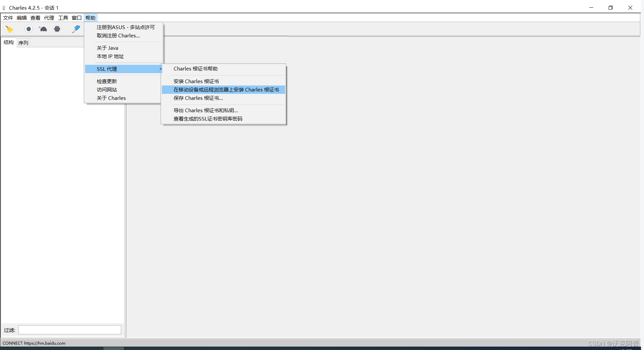Choose 取消注册 Charles...

tap(124, 35)
